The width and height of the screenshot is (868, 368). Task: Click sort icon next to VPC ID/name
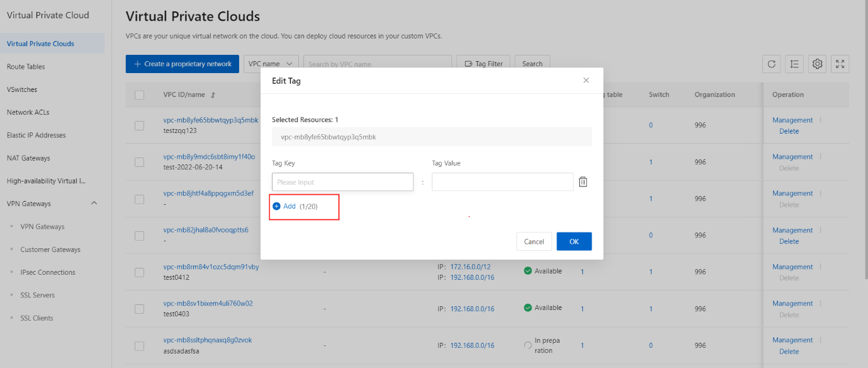213,95
